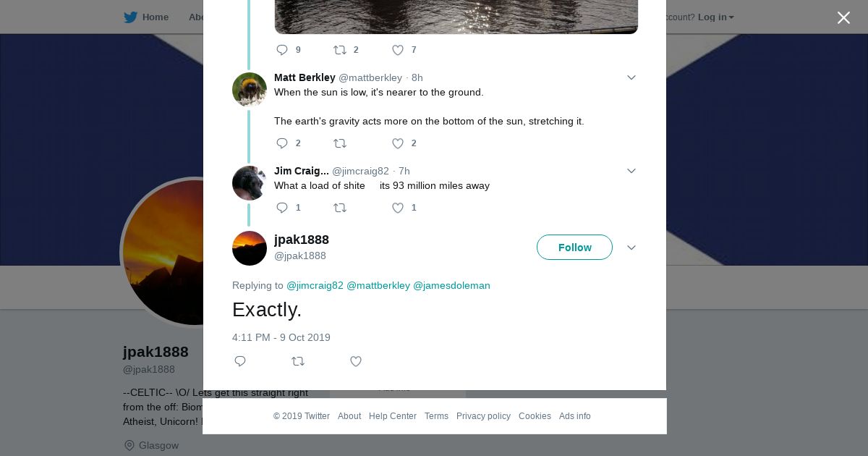Screen dimensions: 868x456
Task: Like Matt Berkley's tweet
Action: click(398, 143)
